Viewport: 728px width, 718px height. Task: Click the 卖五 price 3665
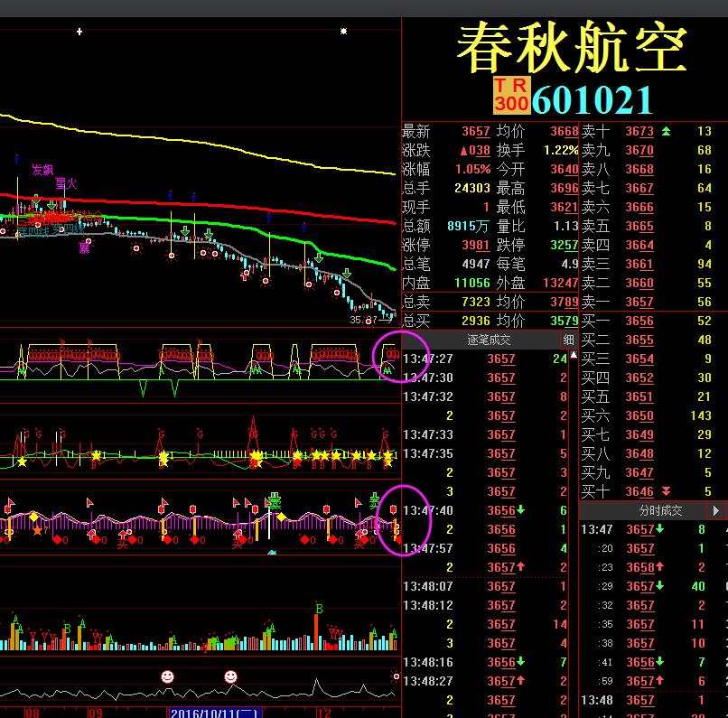click(x=639, y=226)
